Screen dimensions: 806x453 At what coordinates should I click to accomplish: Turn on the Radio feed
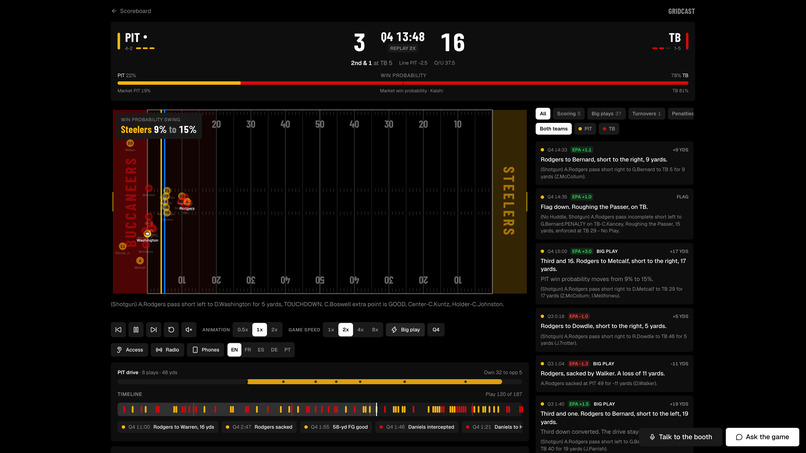[x=168, y=350]
